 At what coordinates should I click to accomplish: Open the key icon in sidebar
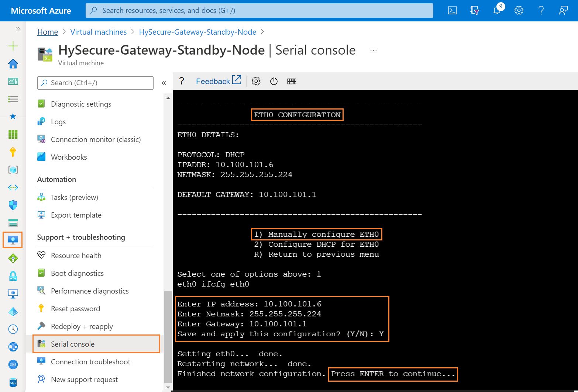click(x=13, y=152)
